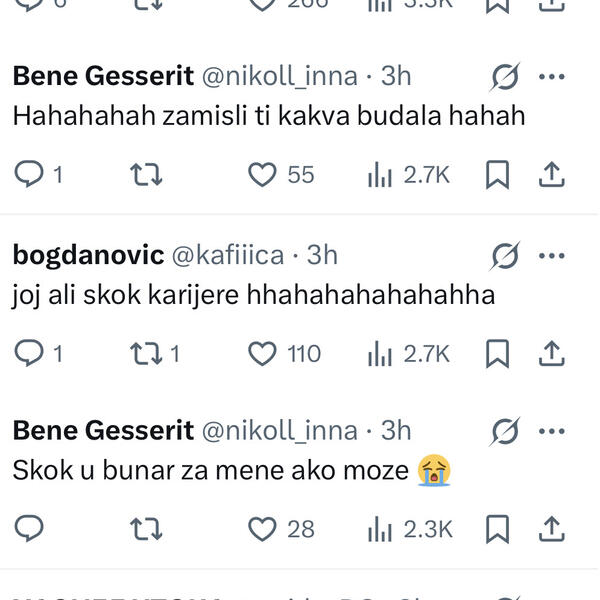
Task: Like the tweet with 110 likes
Action: pyautogui.click(x=262, y=353)
